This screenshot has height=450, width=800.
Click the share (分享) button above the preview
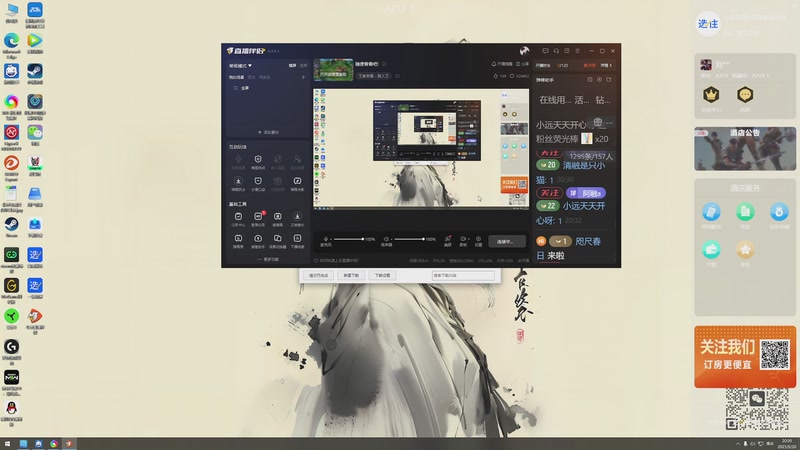[522, 64]
